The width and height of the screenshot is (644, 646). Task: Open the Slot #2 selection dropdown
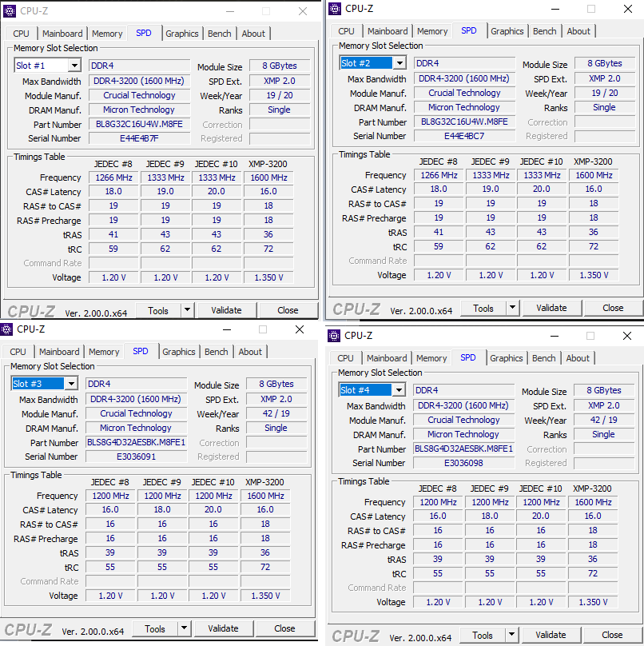[400, 63]
